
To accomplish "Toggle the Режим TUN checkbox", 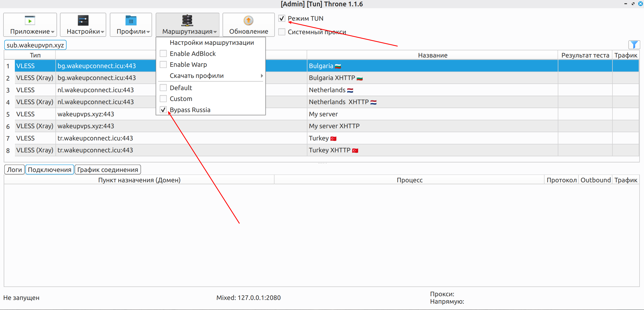I will point(282,18).
